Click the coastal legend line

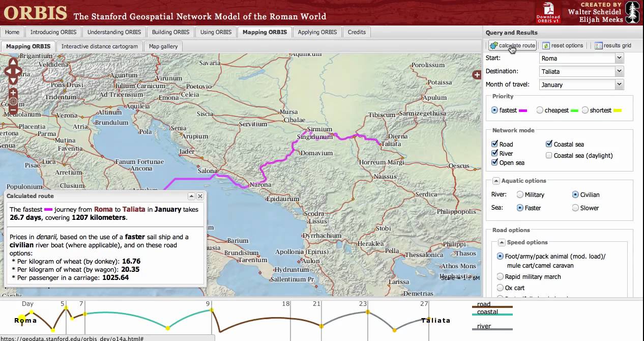(x=492, y=315)
